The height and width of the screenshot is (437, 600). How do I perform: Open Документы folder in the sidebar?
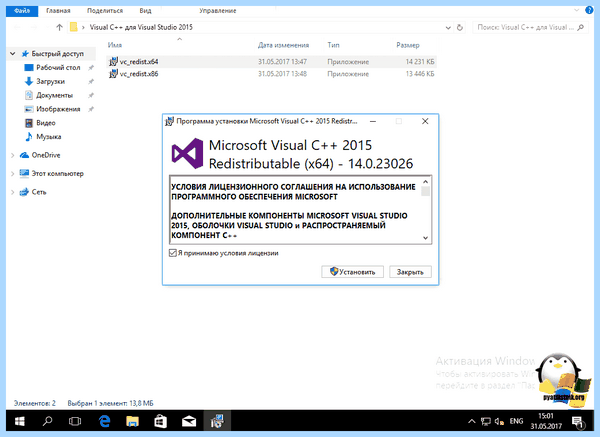pyautogui.click(x=54, y=95)
